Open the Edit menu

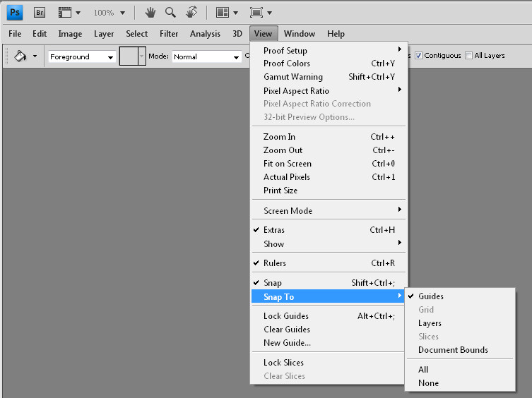tap(40, 34)
